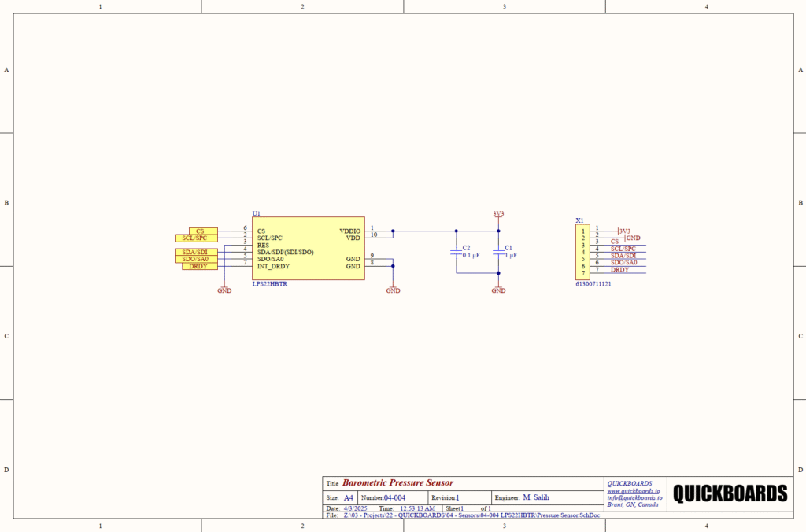Screen dimensions: 806x532
Task: Select the GND symbol below the RES pin
Action: pyautogui.click(x=224, y=289)
